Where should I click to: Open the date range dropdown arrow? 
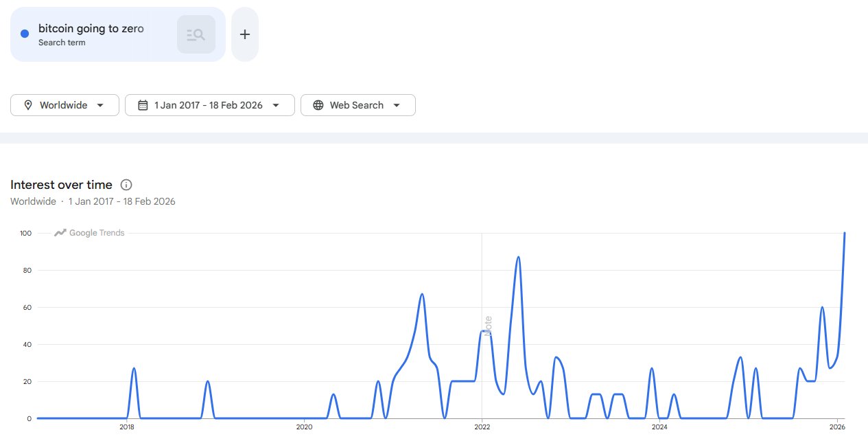(276, 105)
